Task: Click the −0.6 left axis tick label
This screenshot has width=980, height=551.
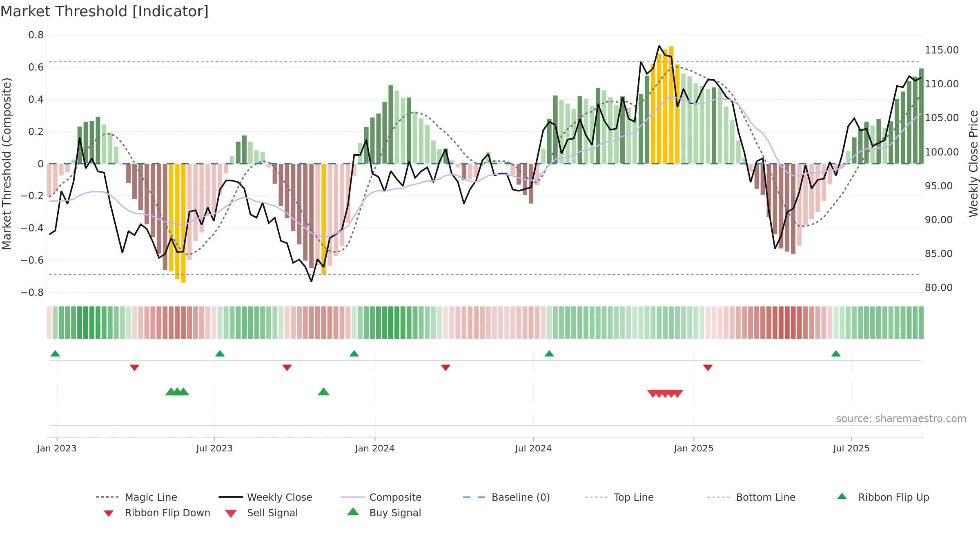Action: coord(32,260)
